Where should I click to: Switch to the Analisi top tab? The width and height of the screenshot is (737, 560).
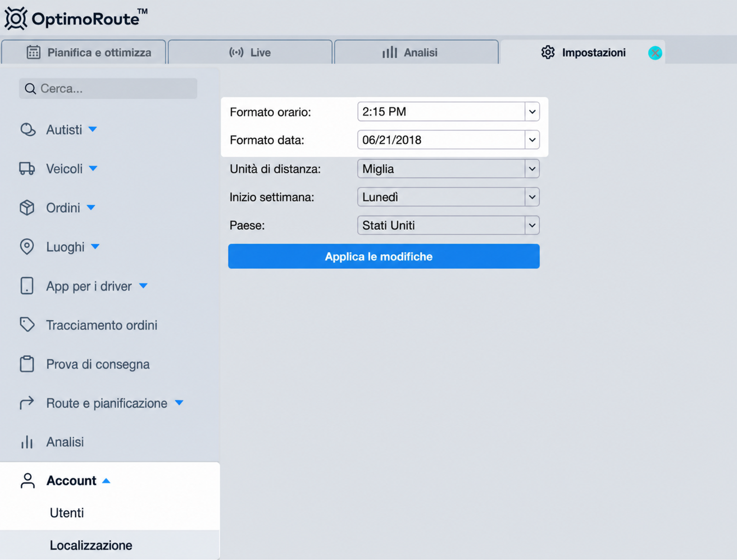(416, 52)
